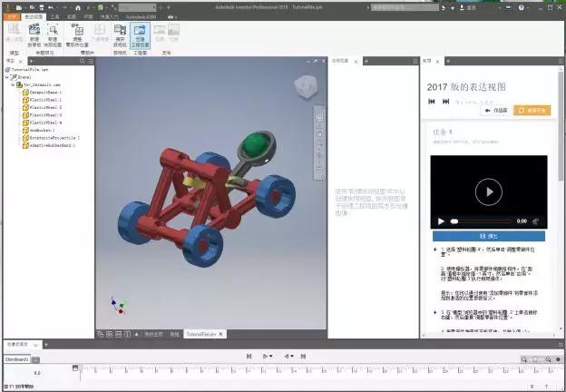The width and height of the screenshot is (566, 392).
Task: Switch to the 快速入门 (Get Started) ribbon tab
Action: [x=110, y=16]
